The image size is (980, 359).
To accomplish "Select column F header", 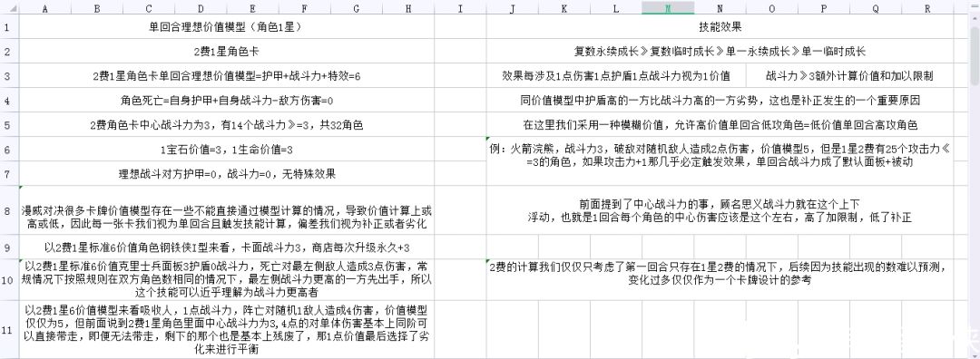I will coord(304,8).
